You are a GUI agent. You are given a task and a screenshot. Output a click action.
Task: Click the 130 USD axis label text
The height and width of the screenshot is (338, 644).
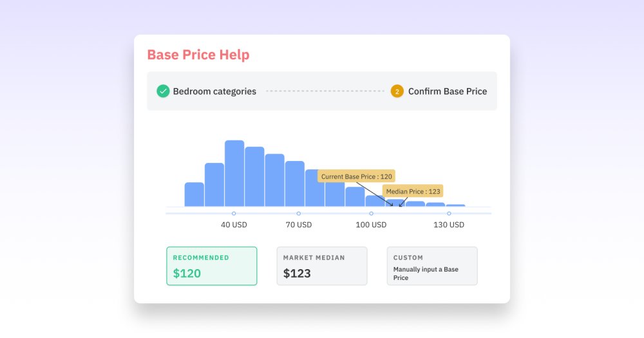click(449, 225)
